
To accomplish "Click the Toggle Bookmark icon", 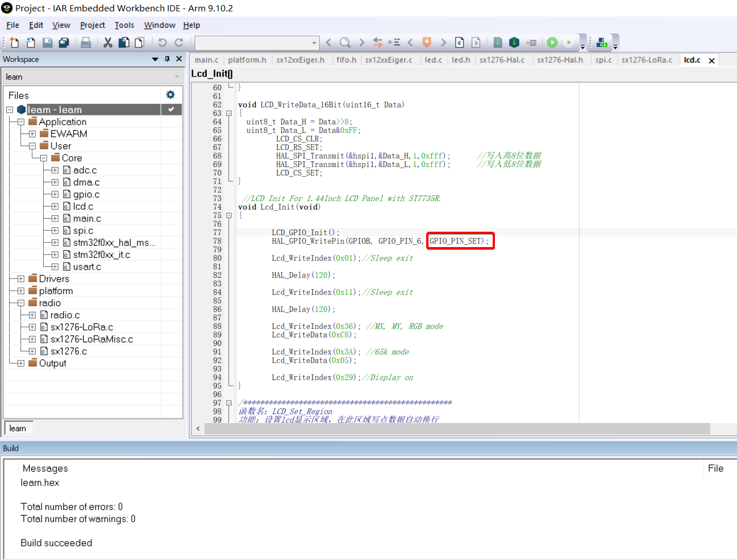I will pos(427,43).
